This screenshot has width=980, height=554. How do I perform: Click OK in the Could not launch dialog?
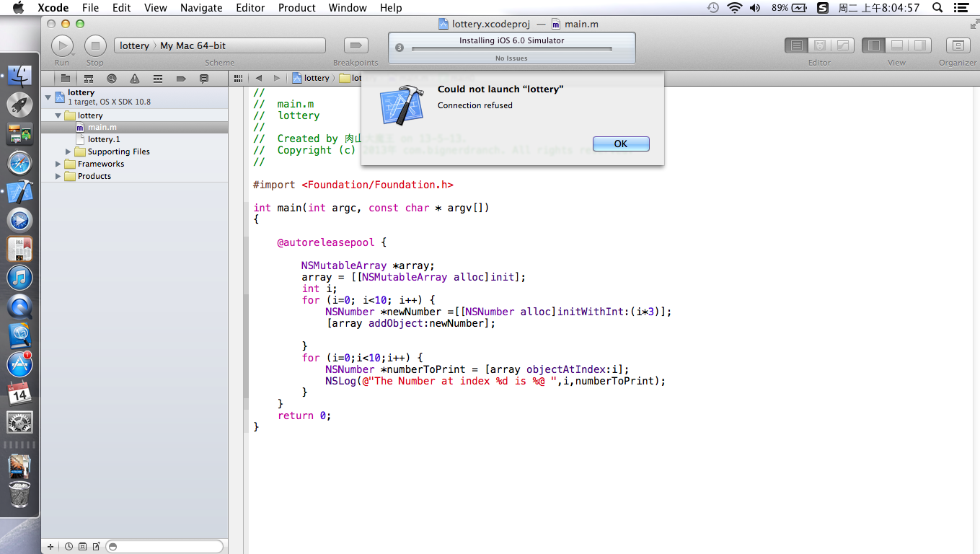[621, 144]
